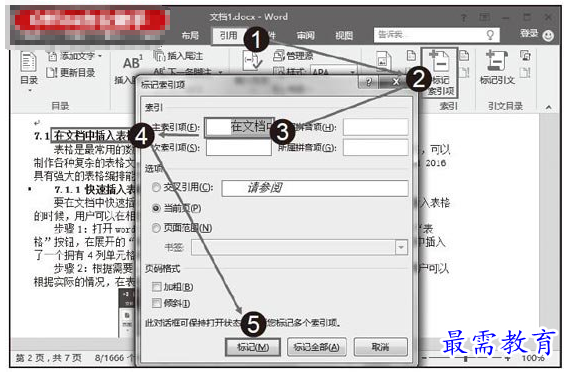Click the Tell Me (告诉我) search box
The image size is (564, 374).
[x=436, y=35]
